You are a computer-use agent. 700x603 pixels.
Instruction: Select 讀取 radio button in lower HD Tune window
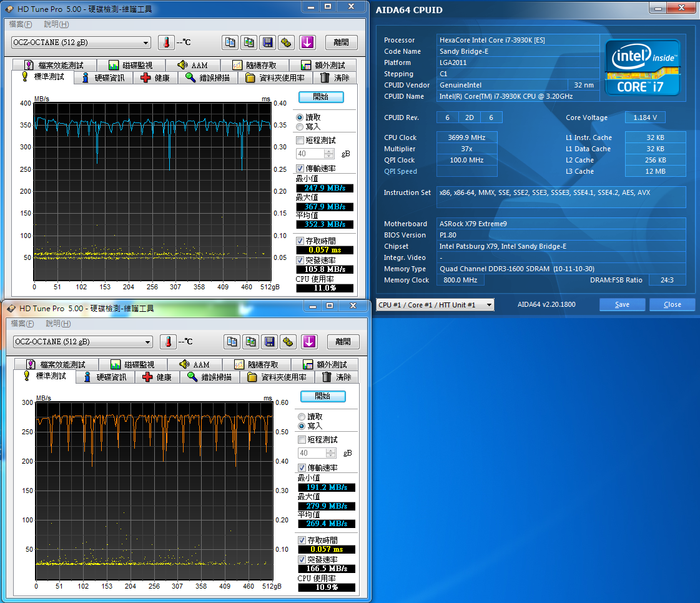tap(302, 417)
